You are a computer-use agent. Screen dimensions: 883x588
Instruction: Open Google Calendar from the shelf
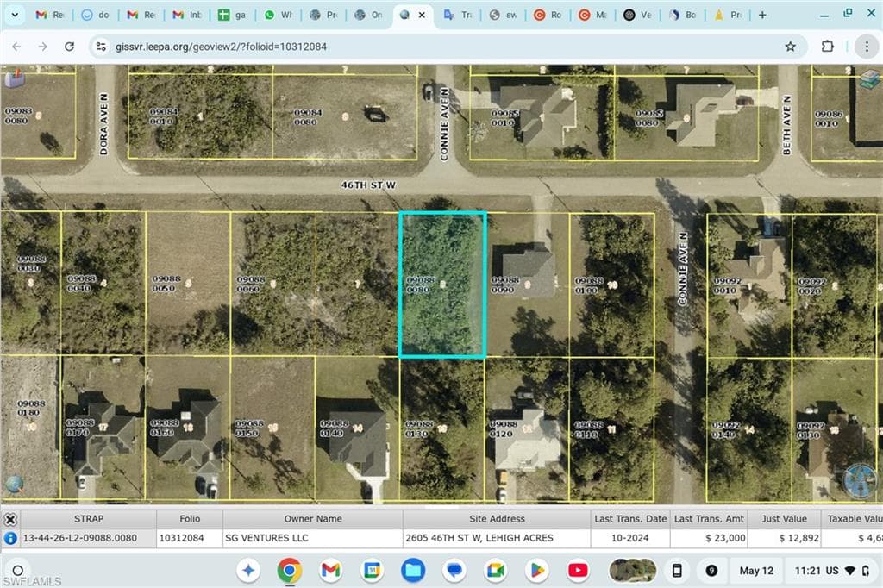click(373, 571)
